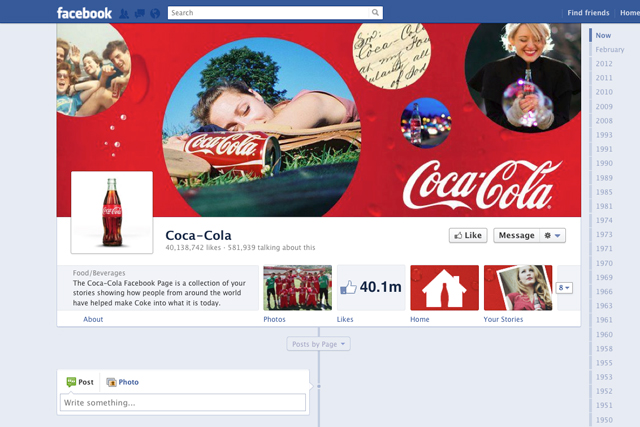The height and width of the screenshot is (427, 640).
Task: Jump to February on timeline
Action: tap(610, 50)
